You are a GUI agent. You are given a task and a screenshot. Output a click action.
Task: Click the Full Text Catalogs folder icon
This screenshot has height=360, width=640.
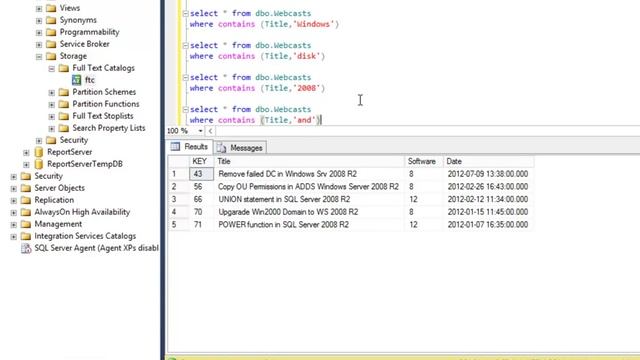(64, 68)
